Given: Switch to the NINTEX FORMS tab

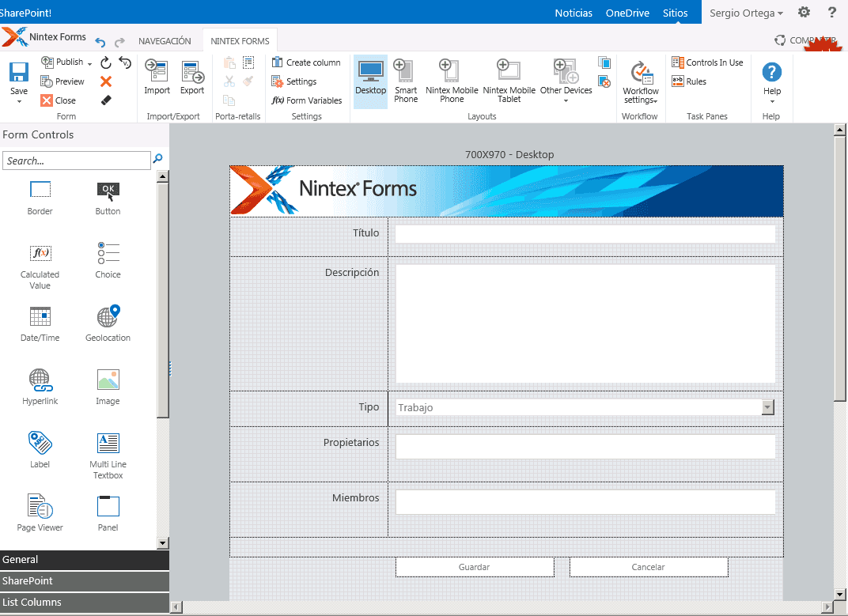Looking at the screenshot, I should [240, 41].
